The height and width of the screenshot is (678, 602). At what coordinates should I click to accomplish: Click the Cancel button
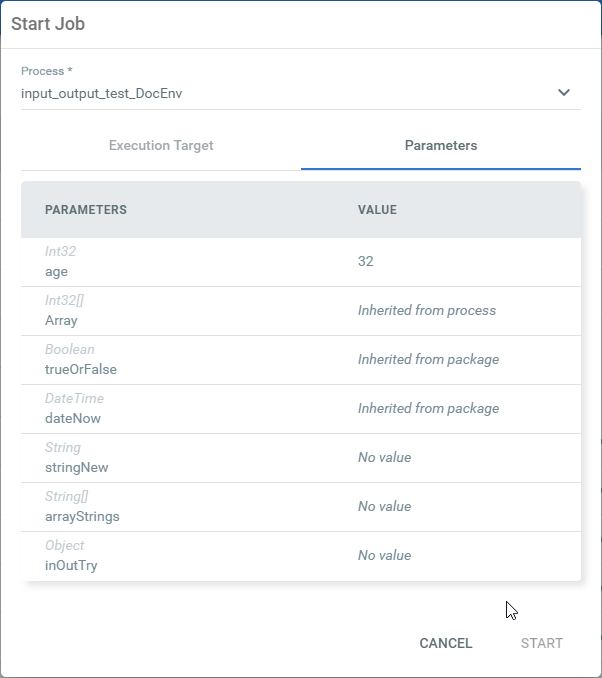pos(446,643)
